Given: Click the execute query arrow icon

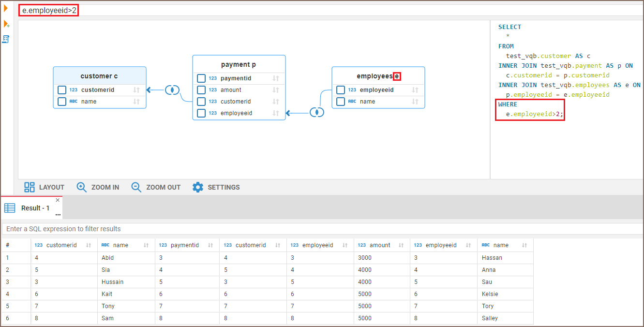Looking at the screenshot, I should pos(6,8).
